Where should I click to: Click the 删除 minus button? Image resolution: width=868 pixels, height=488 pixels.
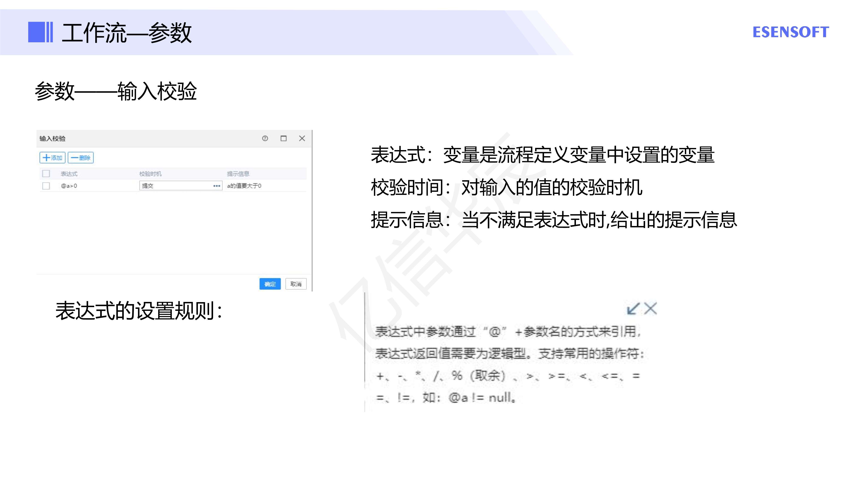pyautogui.click(x=81, y=158)
